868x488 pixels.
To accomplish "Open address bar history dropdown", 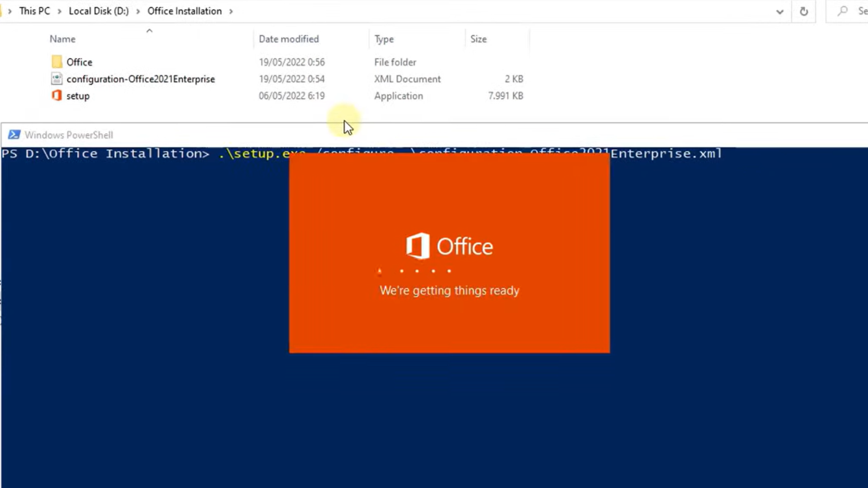I will [x=780, y=11].
